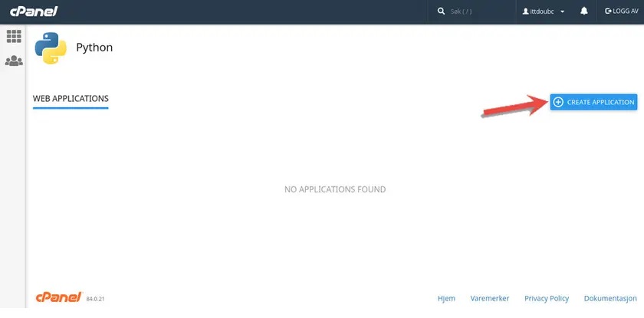Click the Python logo icon
The image size is (644, 318).
(x=51, y=48)
